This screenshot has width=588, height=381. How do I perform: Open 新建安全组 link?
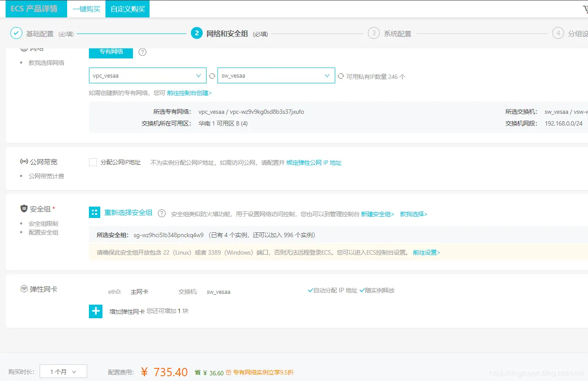coord(377,214)
